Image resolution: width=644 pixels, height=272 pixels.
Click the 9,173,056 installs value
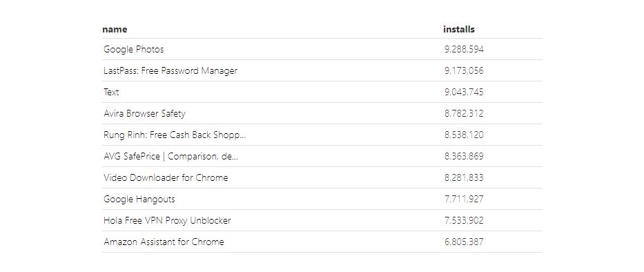click(464, 70)
